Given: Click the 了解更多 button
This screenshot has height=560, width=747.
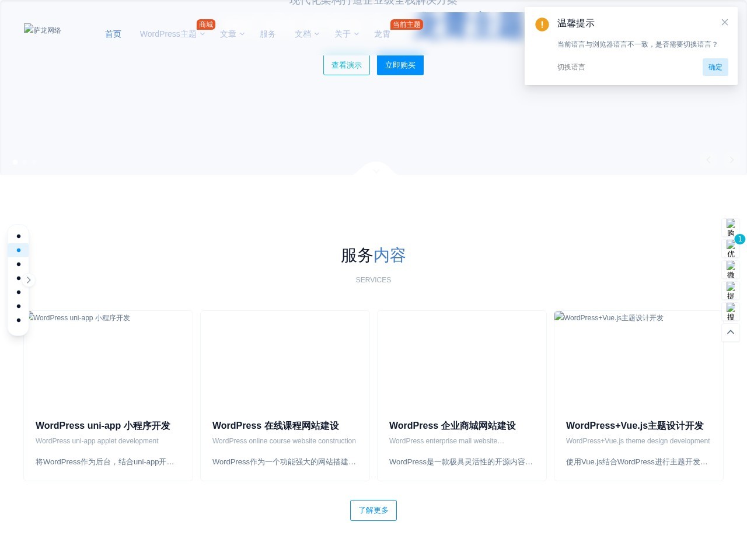Looking at the screenshot, I should [373, 510].
